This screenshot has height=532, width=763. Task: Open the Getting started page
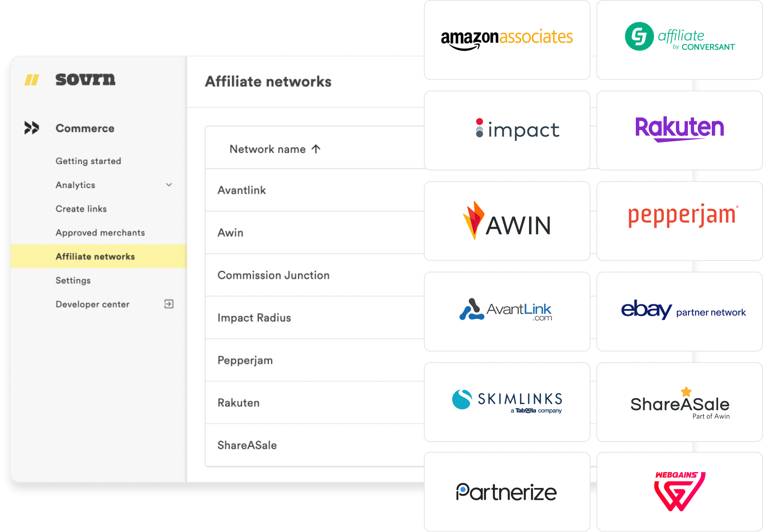point(88,161)
